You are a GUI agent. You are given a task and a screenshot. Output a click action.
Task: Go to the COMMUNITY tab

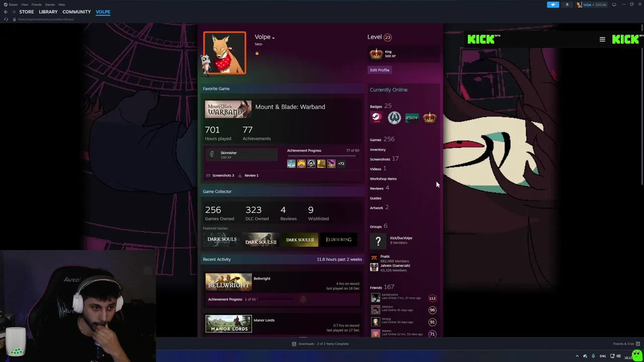(x=76, y=12)
